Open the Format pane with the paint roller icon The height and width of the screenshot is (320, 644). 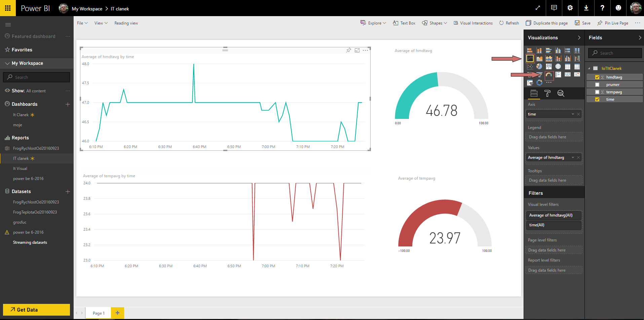click(x=547, y=93)
